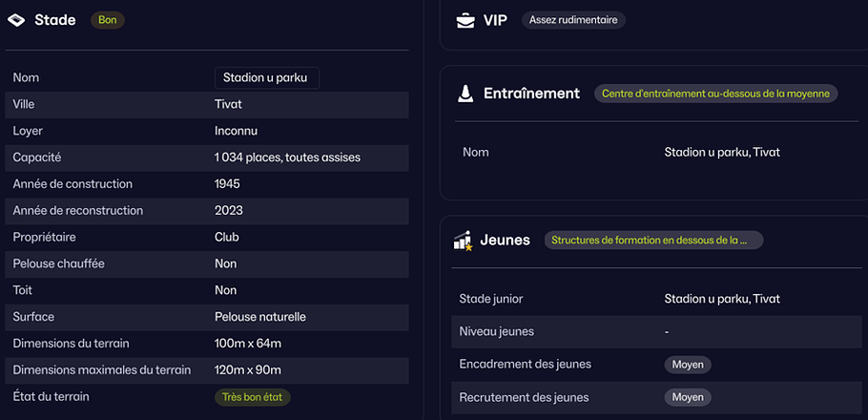The image size is (868, 420).
Task: Click the Entraînement training cone icon
Action: pos(465,94)
